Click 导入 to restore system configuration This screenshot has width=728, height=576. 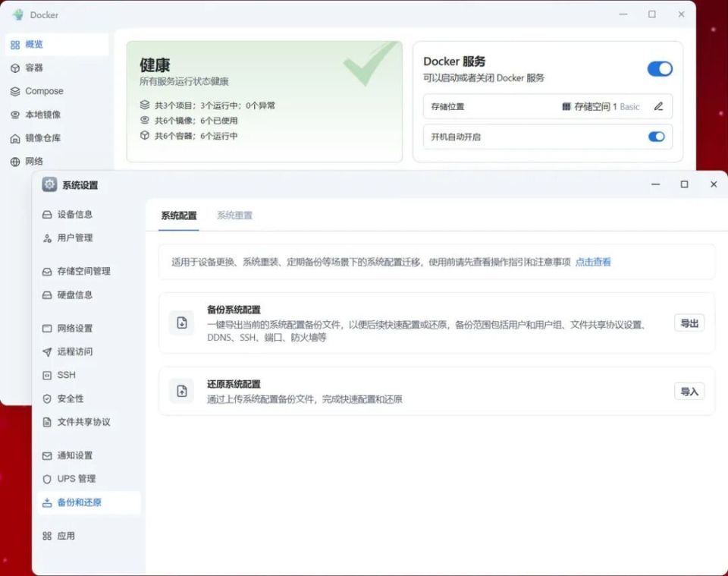tap(689, 391)
